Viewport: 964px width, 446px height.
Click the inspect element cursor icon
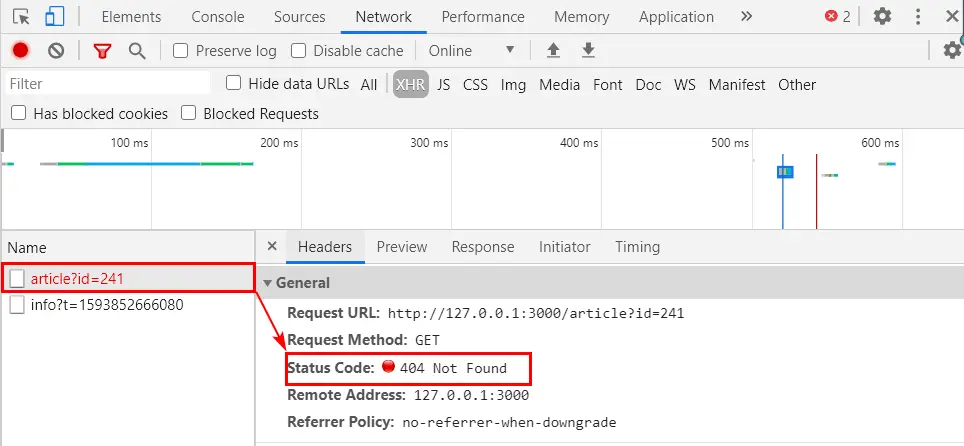point(21,17)
